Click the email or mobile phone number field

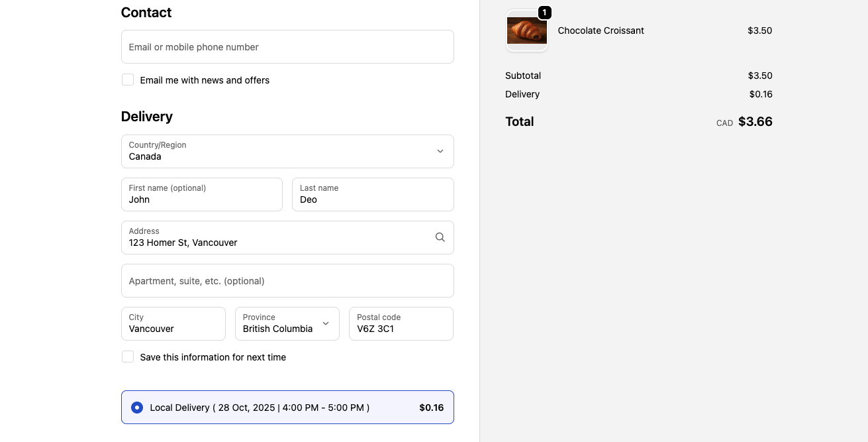click(287, 46)
